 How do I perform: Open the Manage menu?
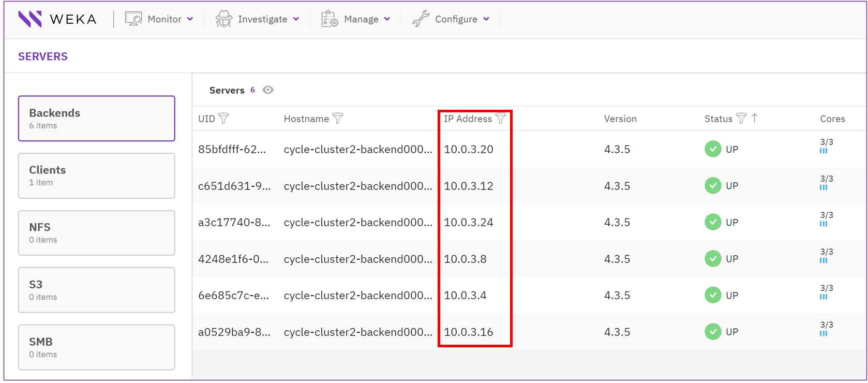coord(361,19)
